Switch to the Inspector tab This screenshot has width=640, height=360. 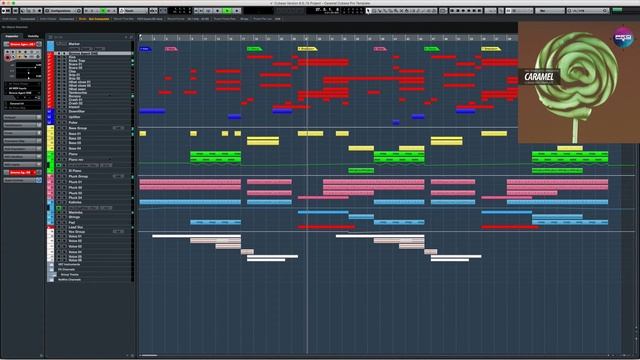pos(11,36)
